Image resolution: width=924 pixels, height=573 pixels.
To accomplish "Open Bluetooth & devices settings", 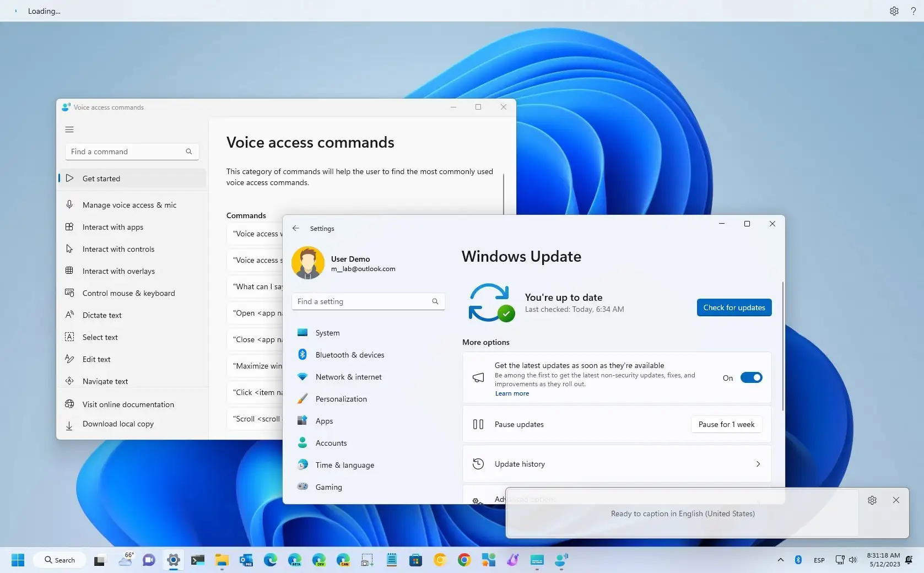I will [368, 355].
